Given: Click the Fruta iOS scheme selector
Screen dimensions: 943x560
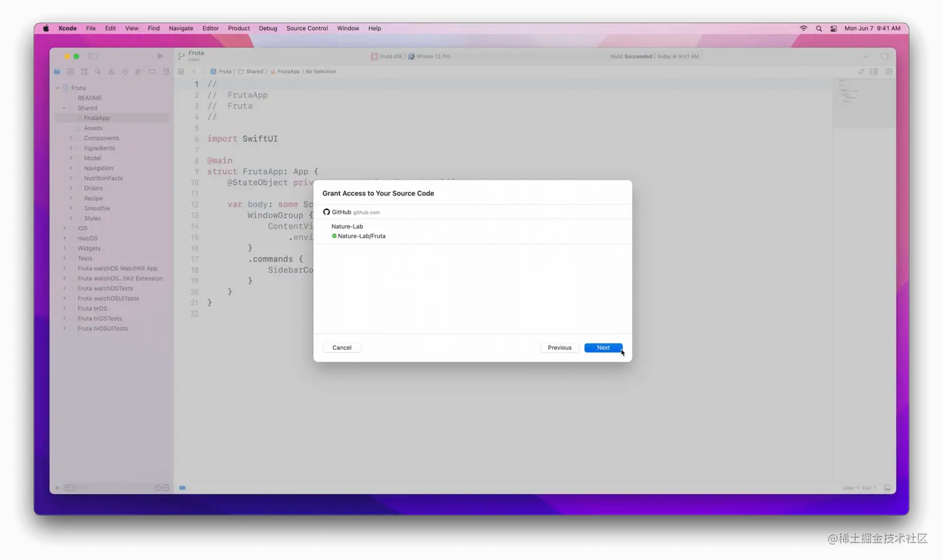Looking at the screenshot, I should (387, 56).
